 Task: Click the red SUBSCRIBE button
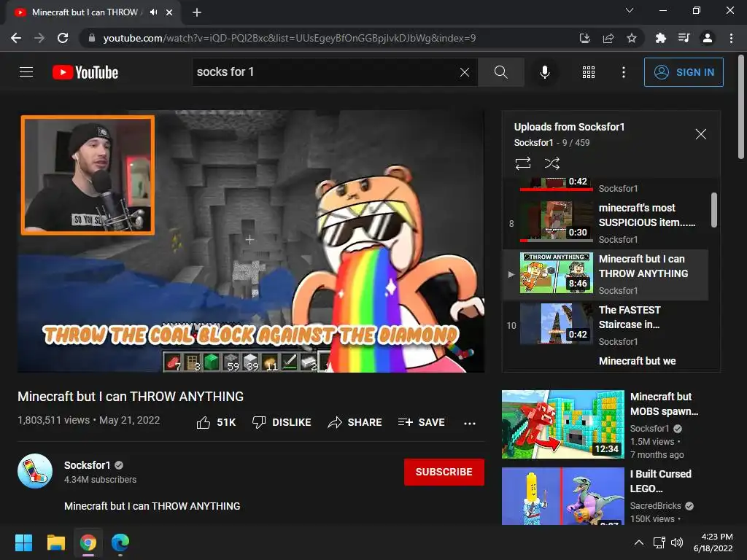pos(444,472)
